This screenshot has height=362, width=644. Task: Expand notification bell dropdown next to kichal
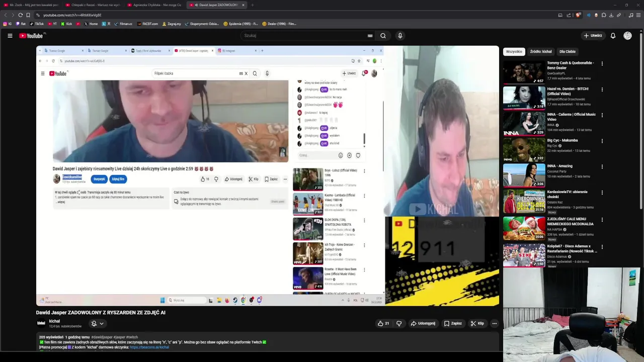[97, 323]
